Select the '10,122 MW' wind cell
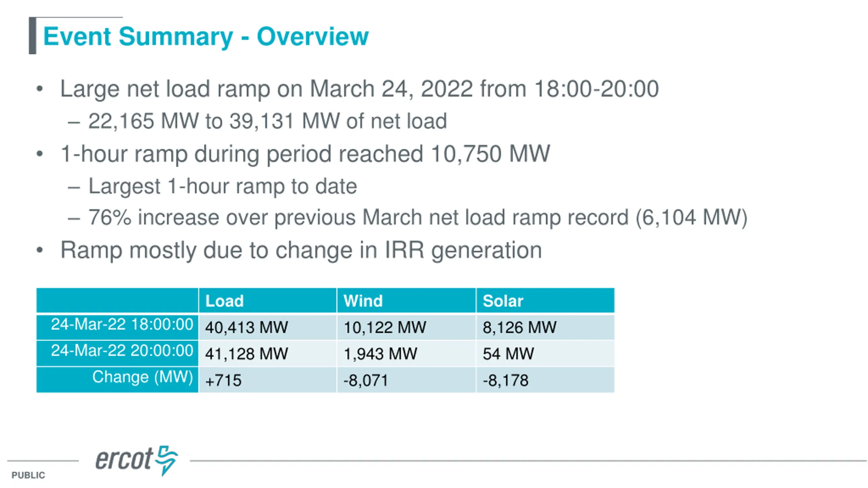This screenshot has height=488, width=868. pyautogui.click(x=406, y=327)
